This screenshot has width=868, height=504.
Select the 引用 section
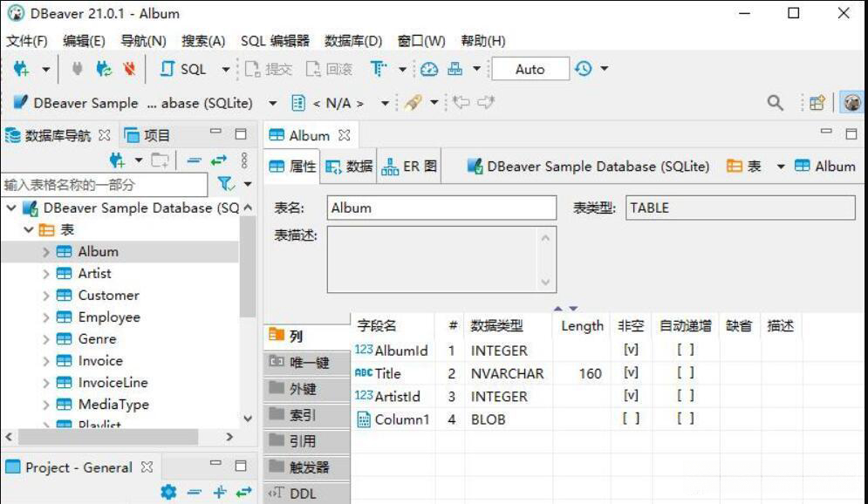click(307, 441)
